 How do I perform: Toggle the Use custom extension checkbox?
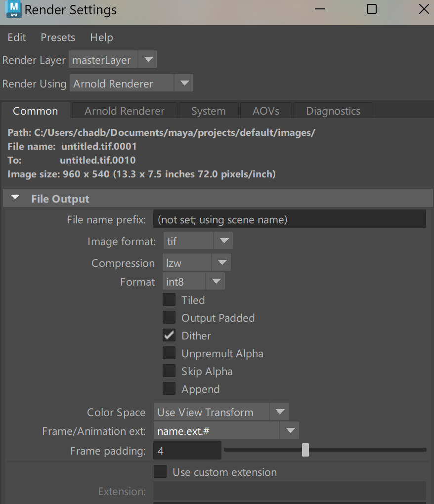pyautogui.click(x=160, y=472)
